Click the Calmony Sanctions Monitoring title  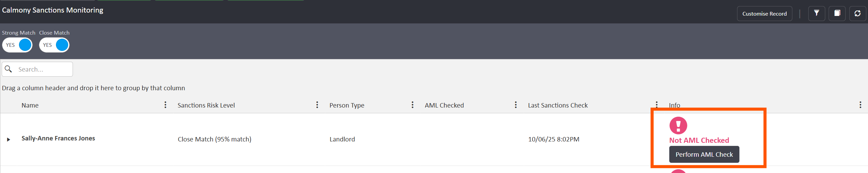(x=53, y=10)
